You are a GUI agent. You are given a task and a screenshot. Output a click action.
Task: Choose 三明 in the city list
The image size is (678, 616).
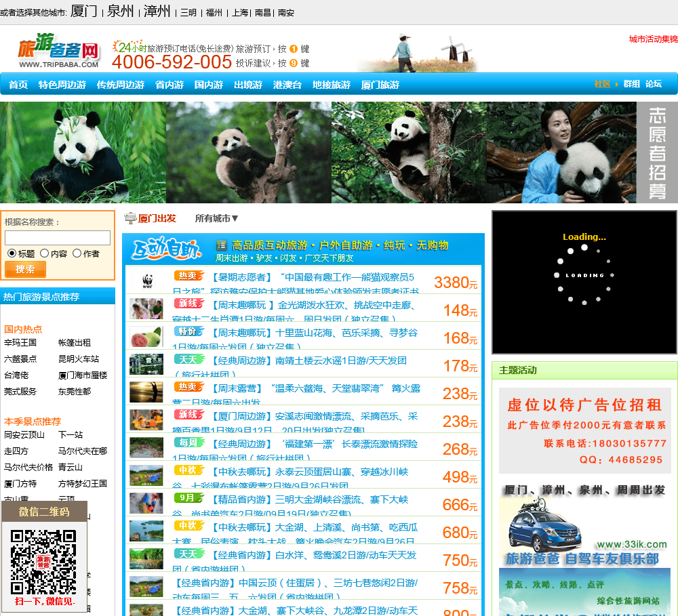pyautogui.click(x=188, y=12)
